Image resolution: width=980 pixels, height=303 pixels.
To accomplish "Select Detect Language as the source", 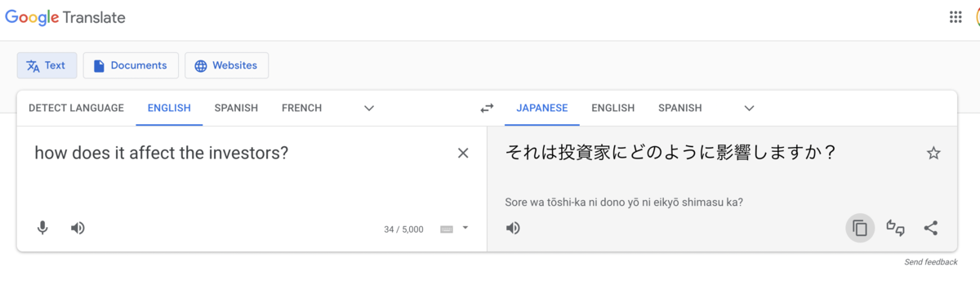I will tap(76, 108).
